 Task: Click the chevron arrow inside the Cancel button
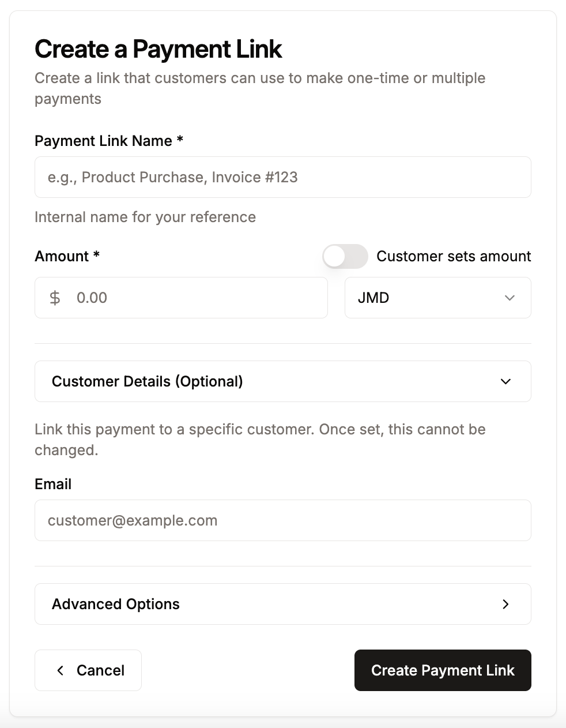tap(60, 670)
